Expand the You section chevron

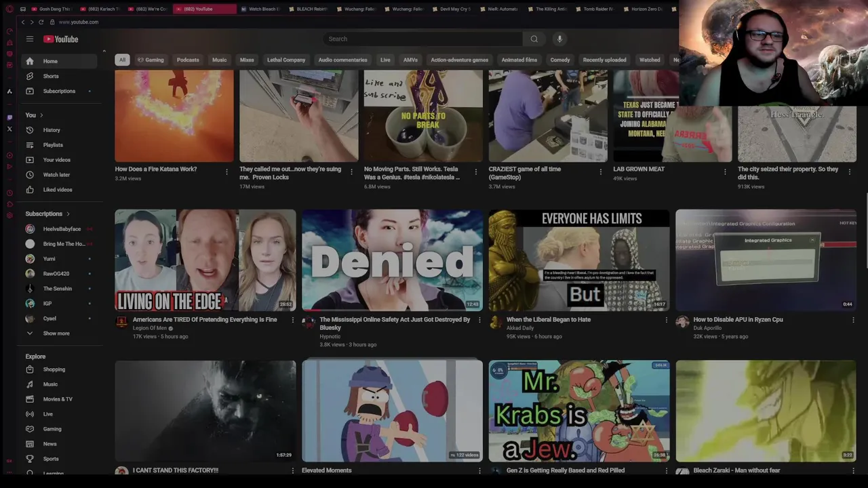tap(41, 115)
